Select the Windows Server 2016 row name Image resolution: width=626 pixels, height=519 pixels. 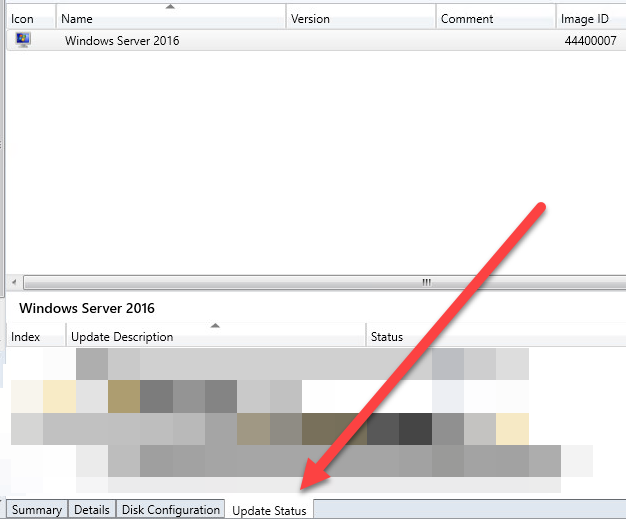(122, 41)
